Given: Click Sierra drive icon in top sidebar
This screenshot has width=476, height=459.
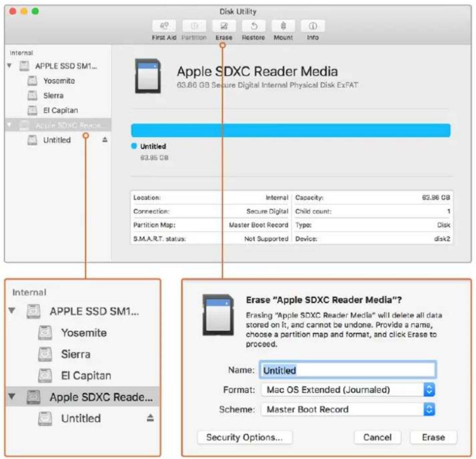Looking at the screenshot, I should [x=32, y=95].
